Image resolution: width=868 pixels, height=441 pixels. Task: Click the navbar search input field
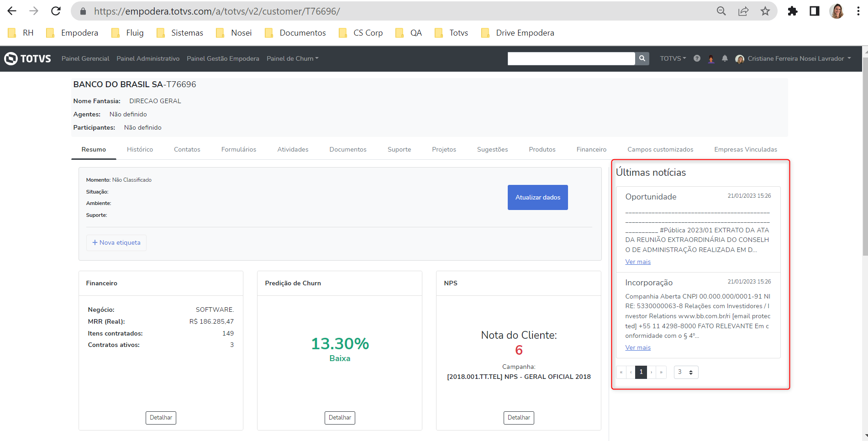(x=571, y=58)
